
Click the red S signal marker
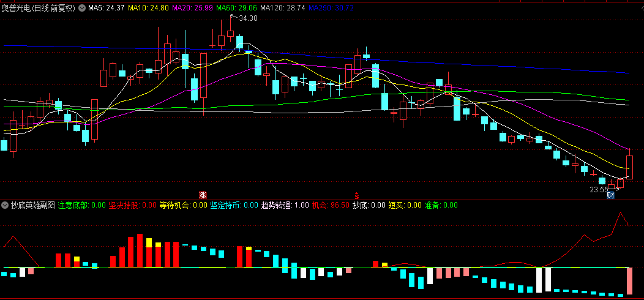click(x=357, y=195)
